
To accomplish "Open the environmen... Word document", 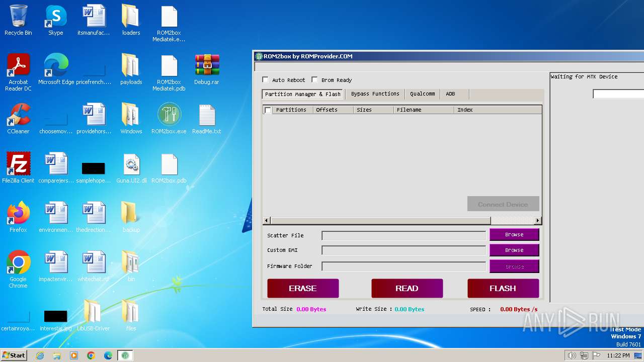I will (x=56, y=217).
